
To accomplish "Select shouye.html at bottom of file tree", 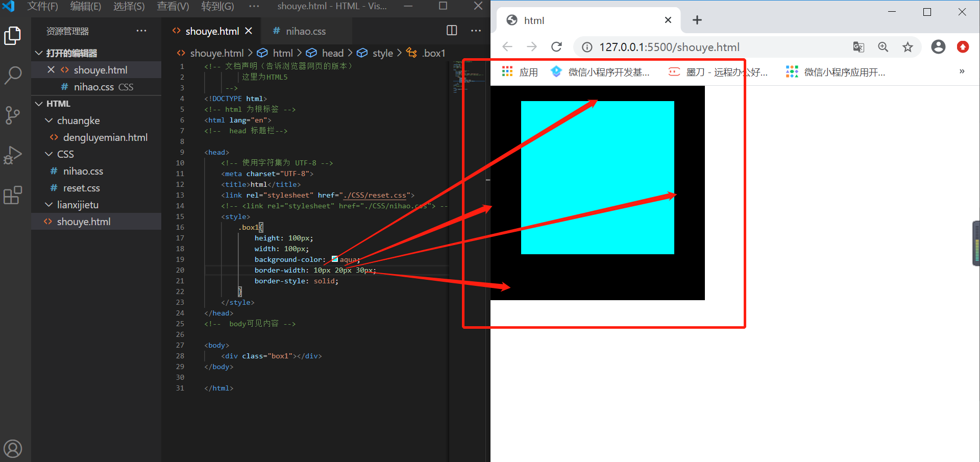I will click(x=96, y=222).
